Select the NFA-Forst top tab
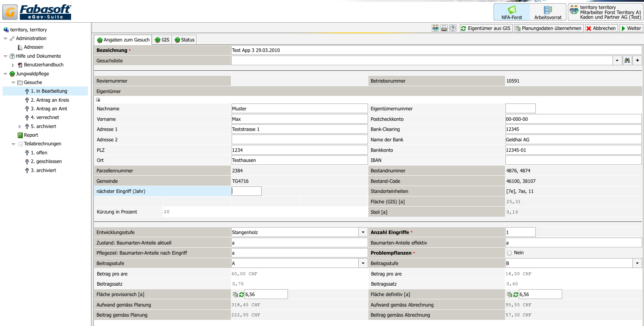The width and height of the screenshot is (644, 326). click(512, 12)
